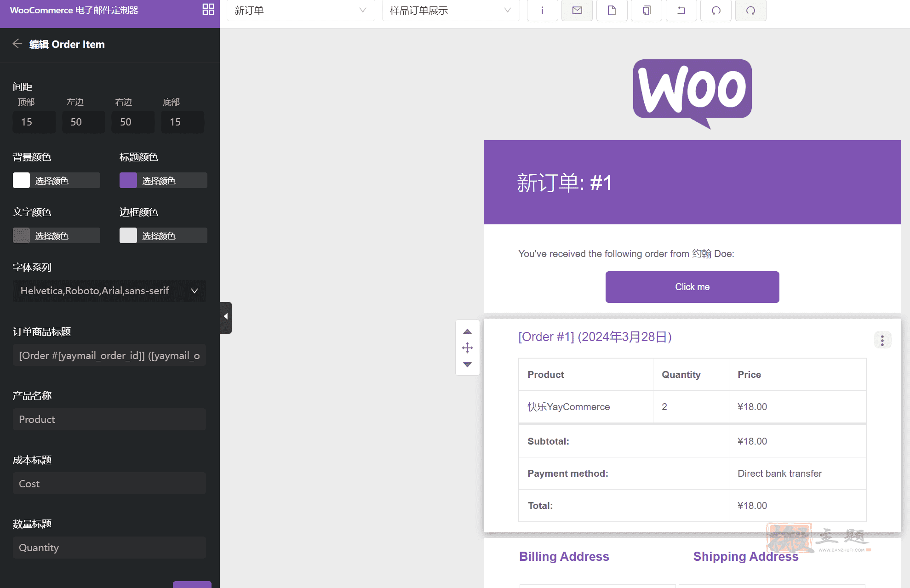Viewport: 910px width, 588px height.
Task: Click the [Order #1] title link
Action: [595, 337]
